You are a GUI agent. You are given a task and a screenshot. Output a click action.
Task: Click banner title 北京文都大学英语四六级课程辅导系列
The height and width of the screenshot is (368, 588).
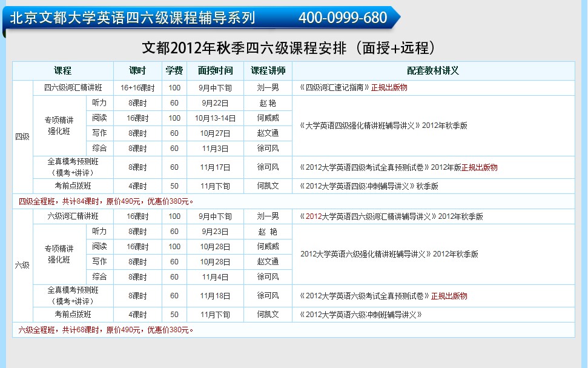point(133,18)
